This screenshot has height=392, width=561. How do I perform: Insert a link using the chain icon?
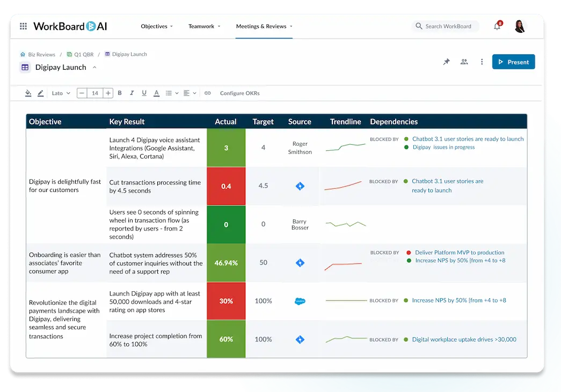point(208,93)
